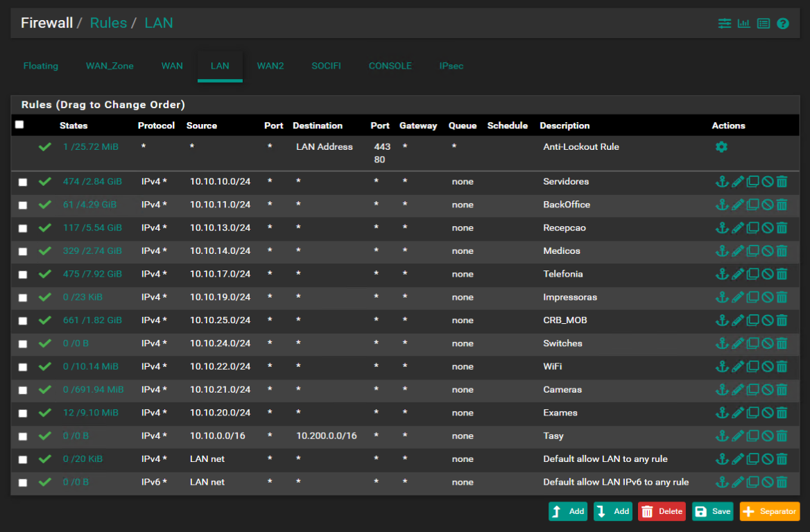Image resolution: width=810 pixels, height=532 pixels.
Task: Select all rules with the header checkbox
Action: [x=19, y=123]
